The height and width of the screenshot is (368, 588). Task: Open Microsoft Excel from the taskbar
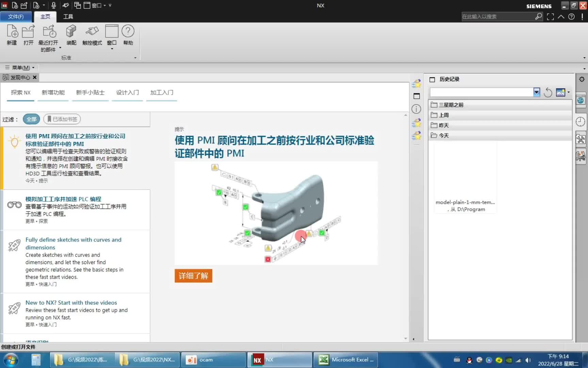346,360
